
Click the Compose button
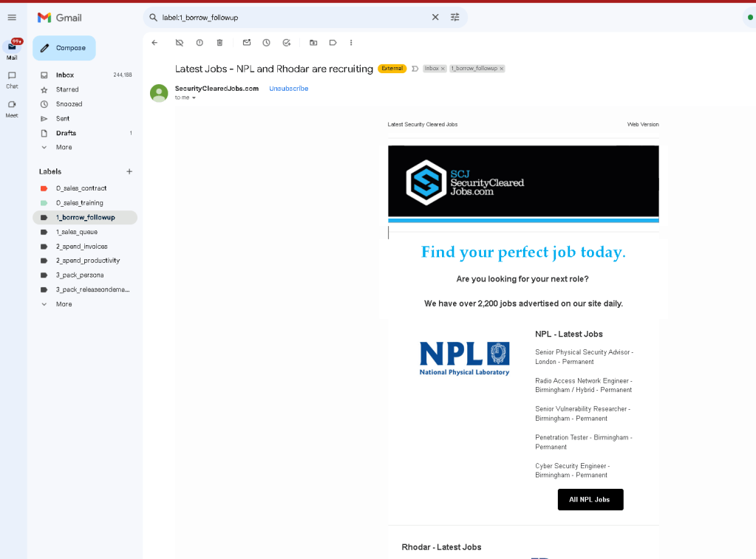64,48
